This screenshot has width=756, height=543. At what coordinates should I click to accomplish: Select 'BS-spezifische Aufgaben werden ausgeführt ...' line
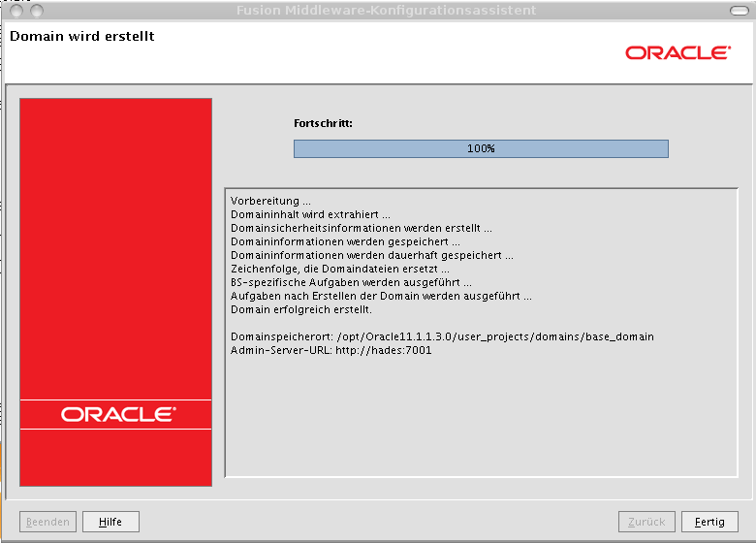point(351,282)
